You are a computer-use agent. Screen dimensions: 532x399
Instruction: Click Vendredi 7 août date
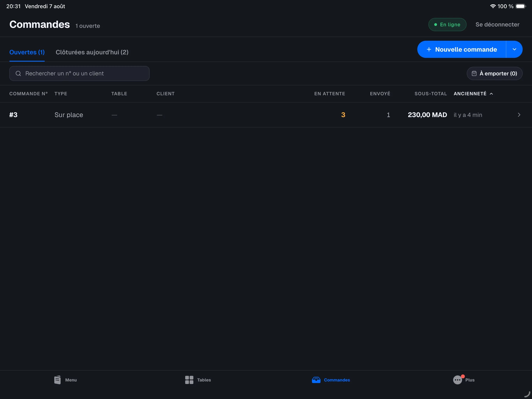[45, 6]
